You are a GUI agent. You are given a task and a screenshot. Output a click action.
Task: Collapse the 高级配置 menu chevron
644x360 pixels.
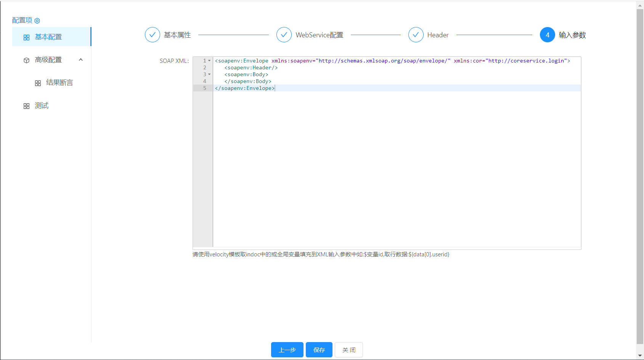pos(81,60)
